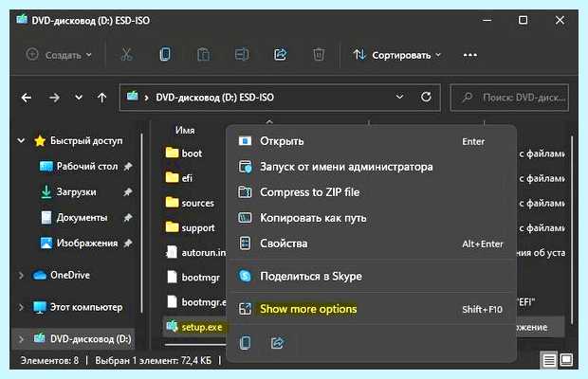Expand the DVD-дисковод (D:) tree node
This screenshot has width=588, height=379.
(22, 339)
